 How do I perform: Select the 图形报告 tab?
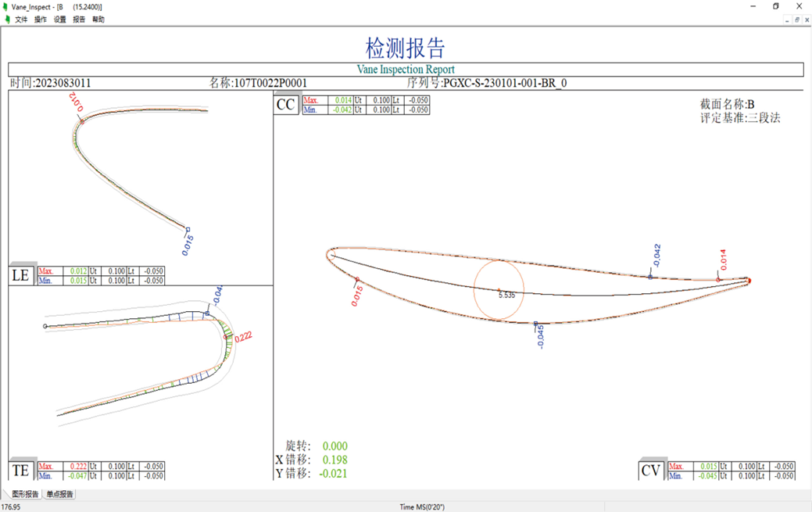(x=25, y=494)
